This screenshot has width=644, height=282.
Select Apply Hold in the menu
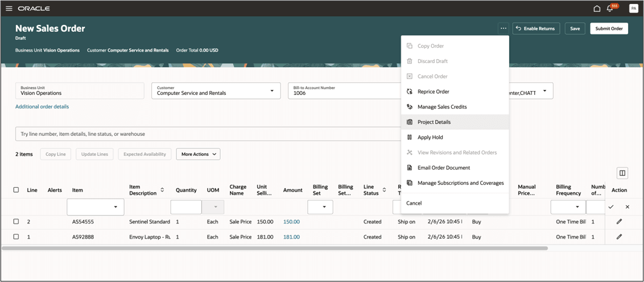pos(455,137)
